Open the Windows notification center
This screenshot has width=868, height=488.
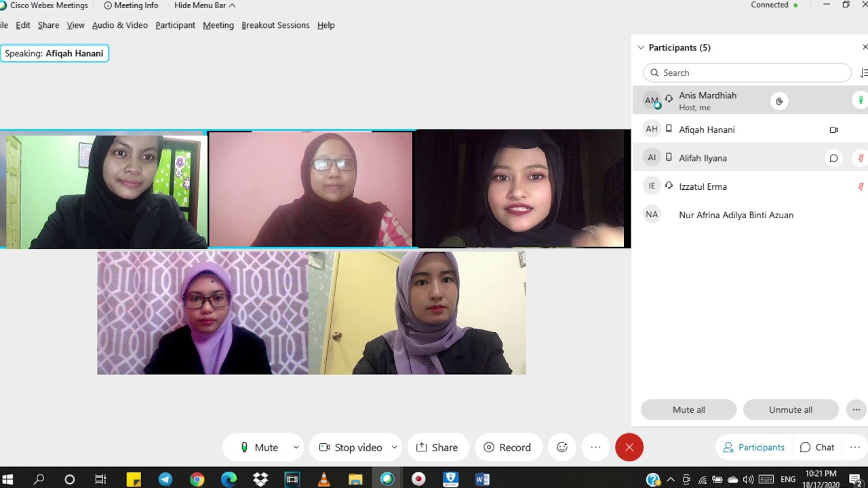coord(855,479)
